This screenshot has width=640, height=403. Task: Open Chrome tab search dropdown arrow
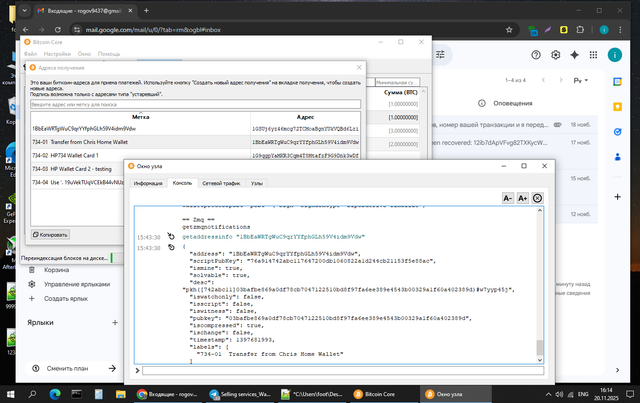[x=24, y=11]
